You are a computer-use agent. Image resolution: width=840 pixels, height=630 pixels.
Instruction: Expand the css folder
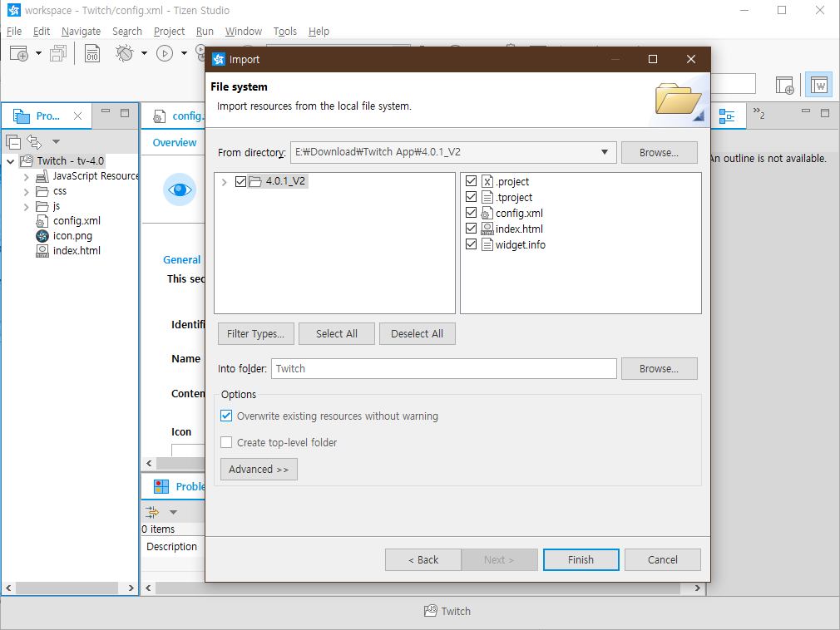[27, 192]
